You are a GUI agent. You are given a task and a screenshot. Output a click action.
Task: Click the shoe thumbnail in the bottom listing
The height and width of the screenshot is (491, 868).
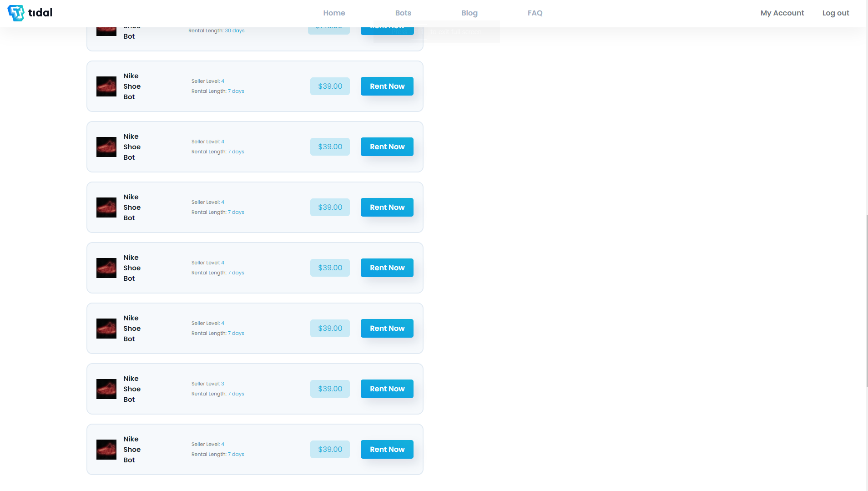click(x=106, y=450)
